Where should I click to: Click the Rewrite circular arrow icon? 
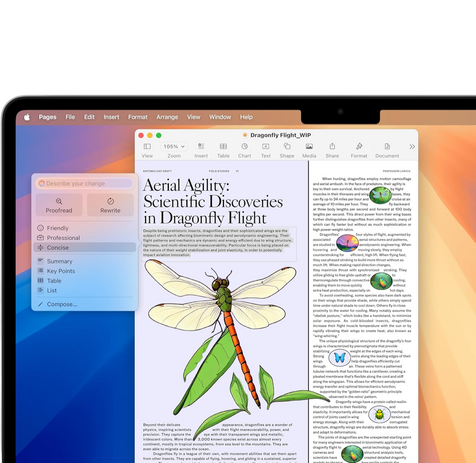pos(111,201)
